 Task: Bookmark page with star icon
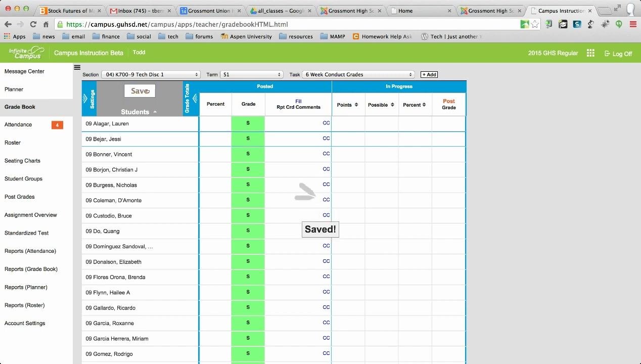pos(535,24)
